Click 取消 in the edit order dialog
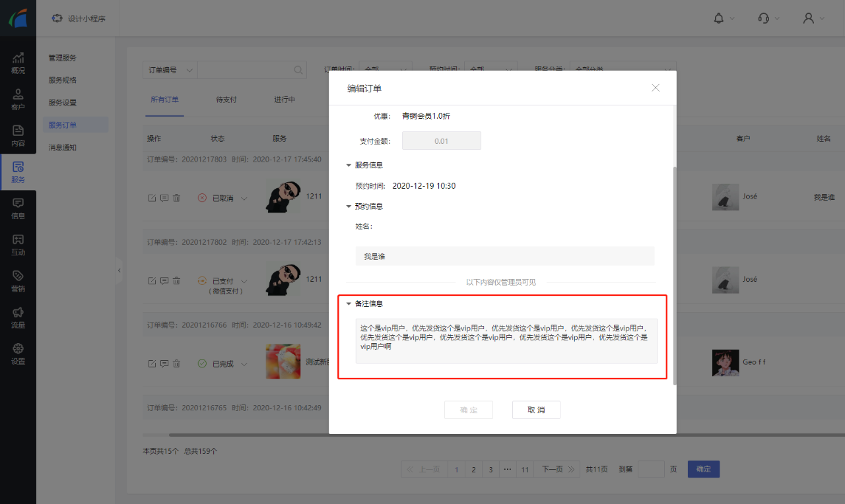Screen dimensions: 845x504 point(536,410)
